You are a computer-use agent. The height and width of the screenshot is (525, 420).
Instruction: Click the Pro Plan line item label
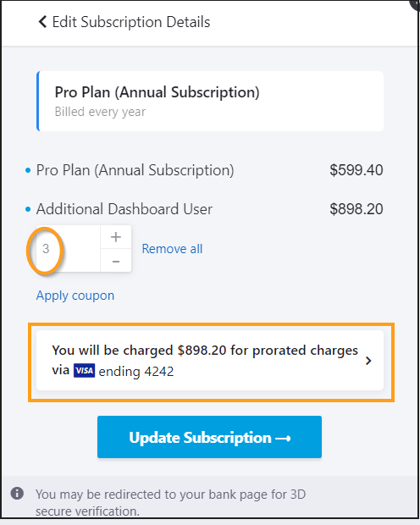coord(135,170)
